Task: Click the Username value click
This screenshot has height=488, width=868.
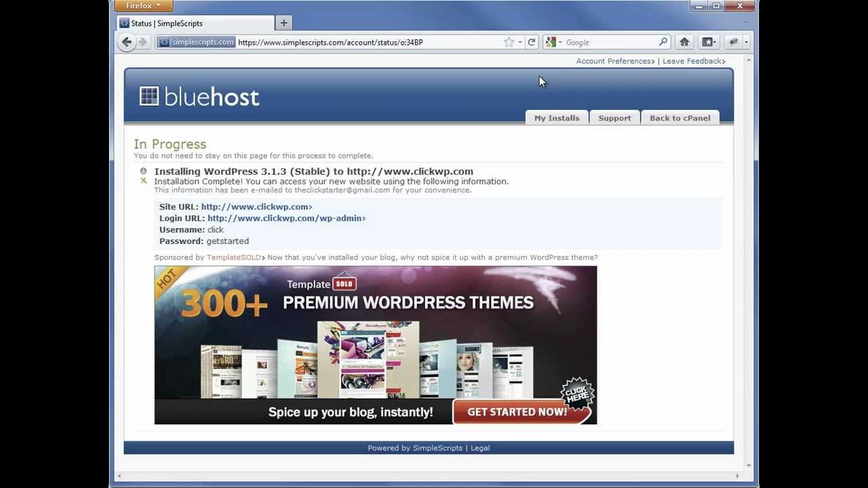Action: [215, 230]
